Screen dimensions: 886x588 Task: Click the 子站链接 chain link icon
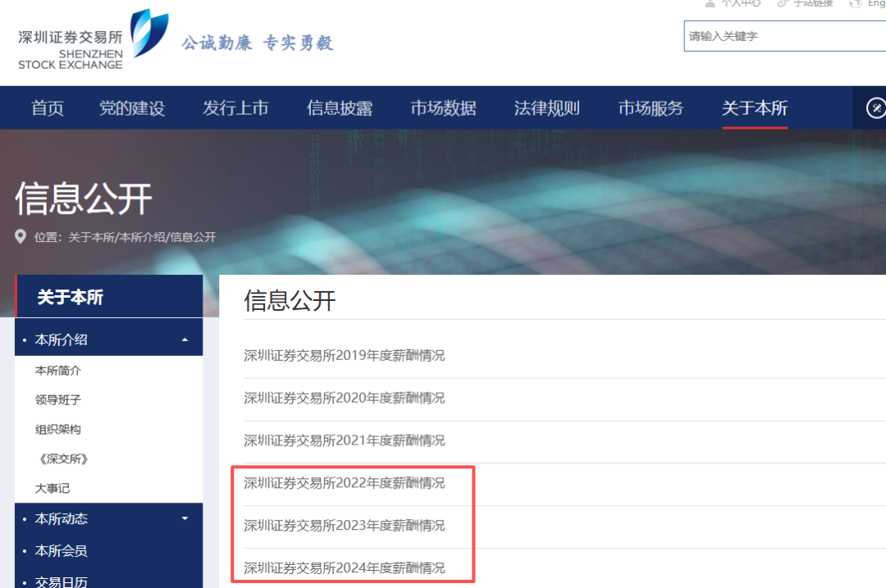pos(783,3)
